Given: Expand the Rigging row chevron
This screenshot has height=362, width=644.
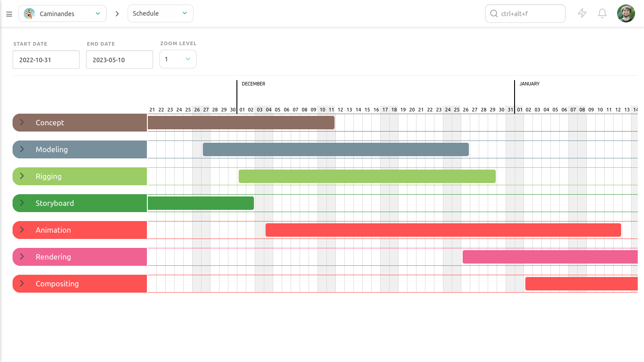Looking at the screenshot, I should coord(22,176).
